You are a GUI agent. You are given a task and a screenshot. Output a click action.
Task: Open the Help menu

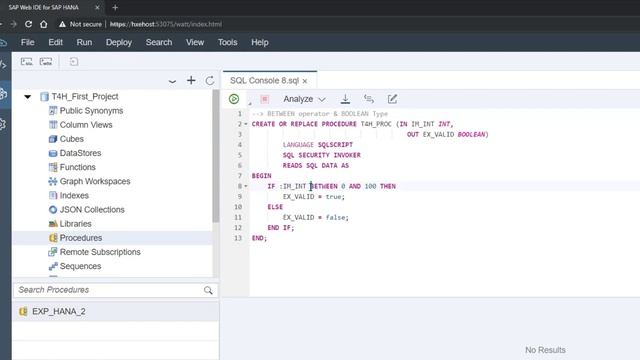point(260,42)
